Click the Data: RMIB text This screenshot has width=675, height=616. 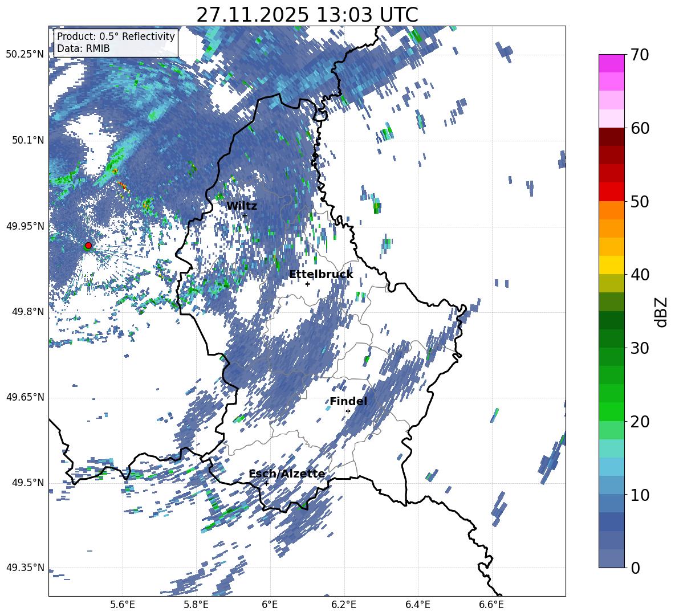point(83,48)
